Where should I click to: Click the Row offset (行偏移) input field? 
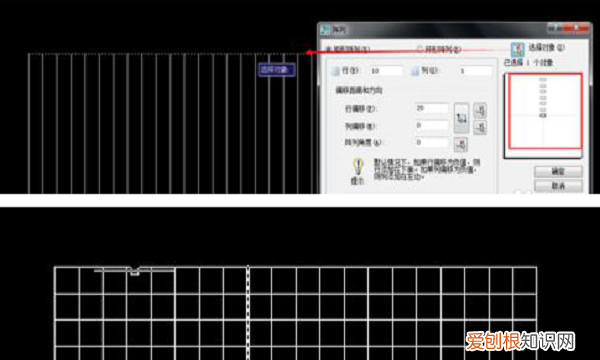pyautogui.click(x=432, y=108)
